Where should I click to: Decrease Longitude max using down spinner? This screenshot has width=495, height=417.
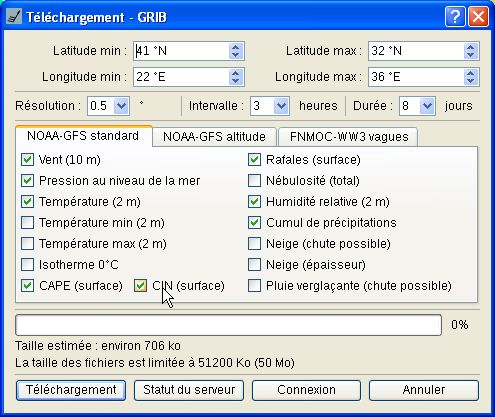[470, 81]
